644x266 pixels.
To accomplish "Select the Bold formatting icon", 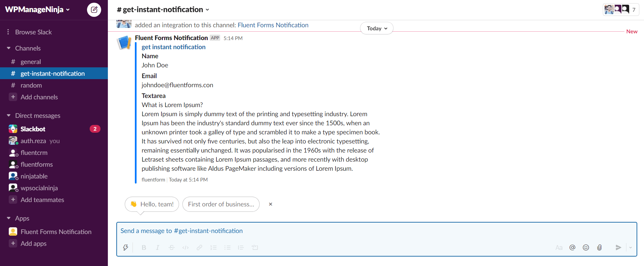I will [x=144, y=247].
